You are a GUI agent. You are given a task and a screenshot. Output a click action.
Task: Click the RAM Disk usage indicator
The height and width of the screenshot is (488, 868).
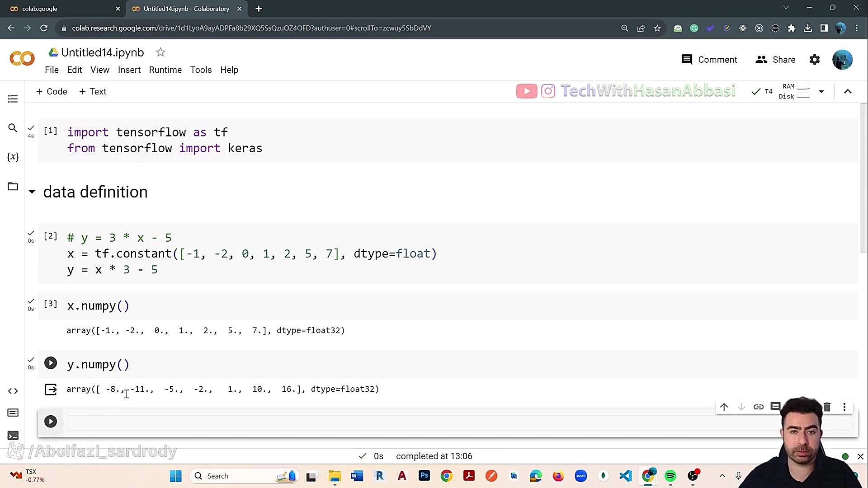tap(794, 91)
